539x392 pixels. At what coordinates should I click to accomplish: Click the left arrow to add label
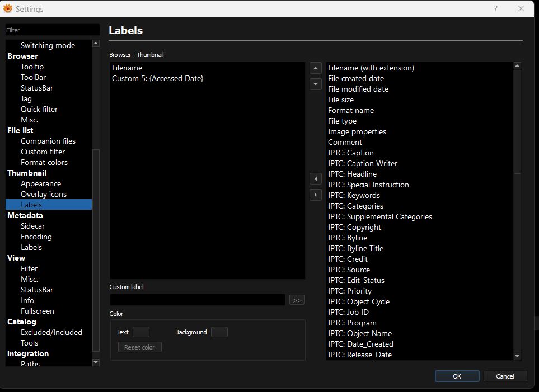(316, 179)
